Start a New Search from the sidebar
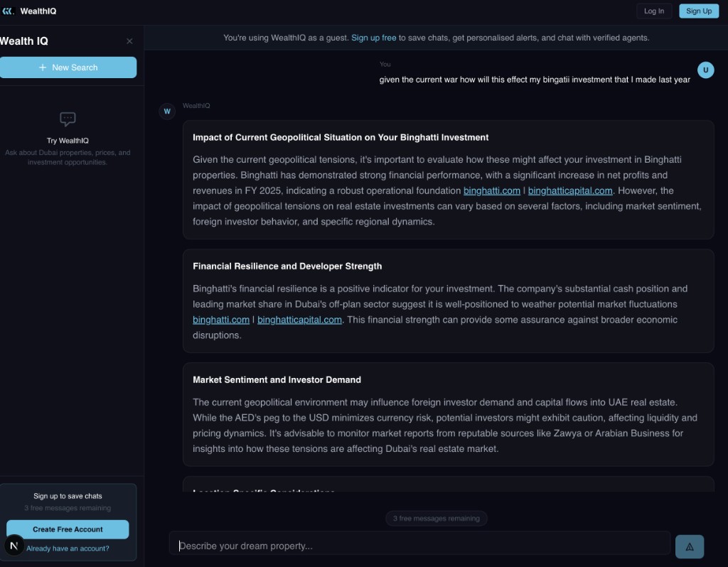Viewport: 728px width, 567px height. coord(68,67)
